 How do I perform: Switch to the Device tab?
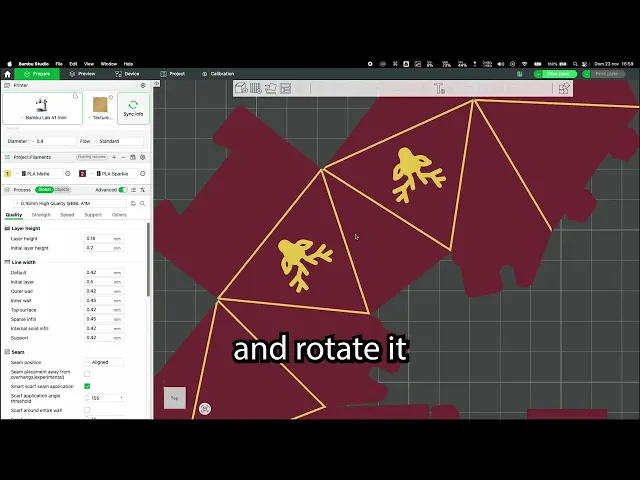point(127,74)
